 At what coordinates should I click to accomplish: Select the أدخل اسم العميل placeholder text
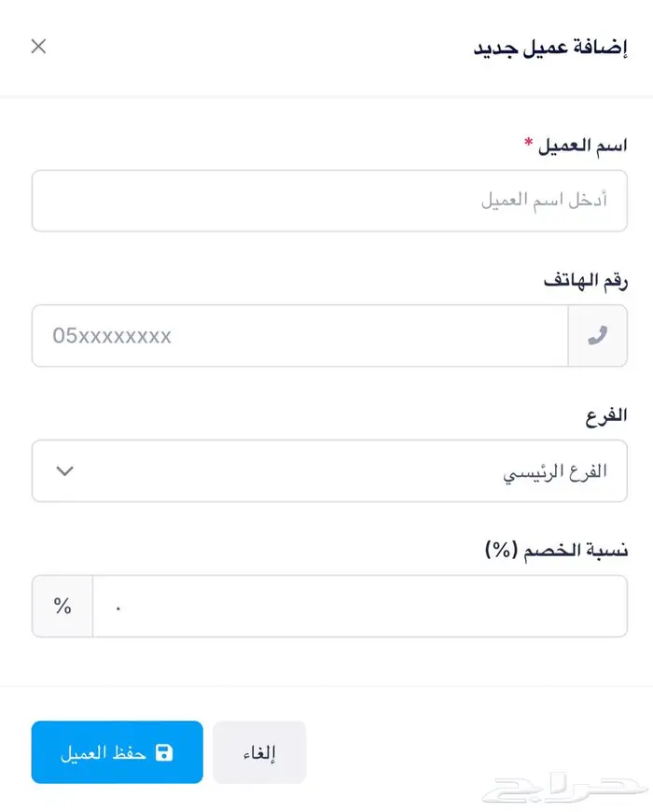544,201
